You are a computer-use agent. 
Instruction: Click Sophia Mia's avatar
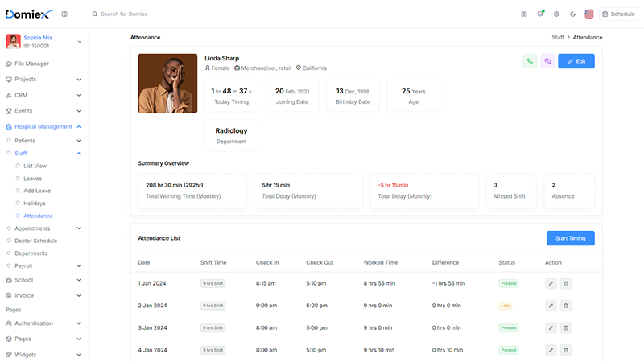[13, 42]
